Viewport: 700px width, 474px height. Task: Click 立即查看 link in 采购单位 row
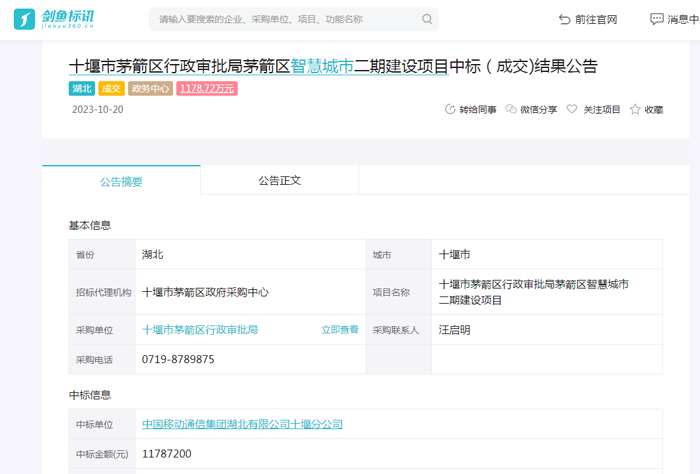[x=340, y=330]
